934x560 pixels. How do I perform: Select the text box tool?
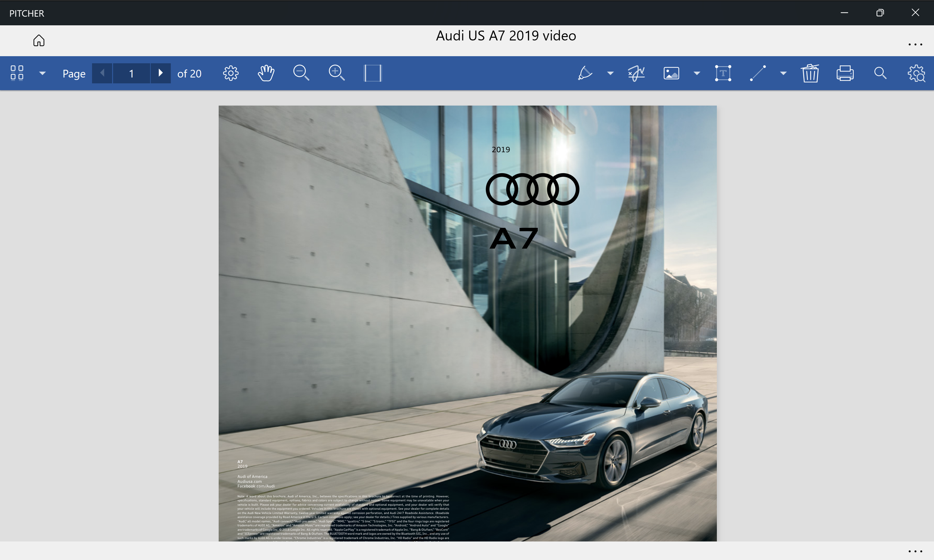pyautogui.click(x=723, y=73)
